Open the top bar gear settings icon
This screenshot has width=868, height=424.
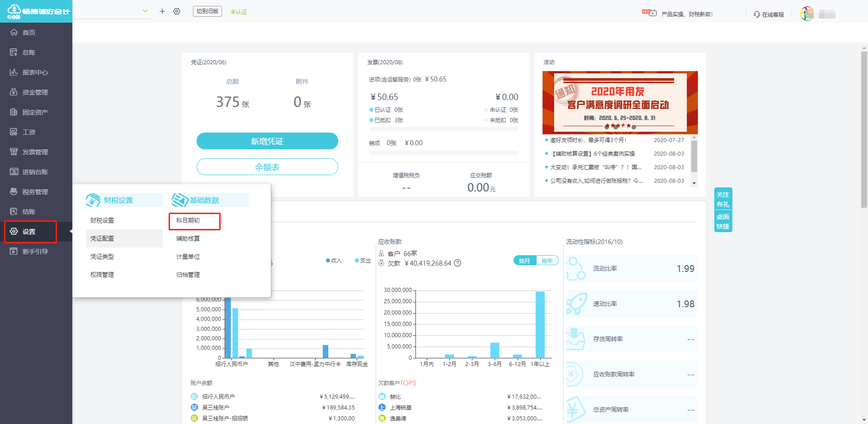[x=177, y=11]
